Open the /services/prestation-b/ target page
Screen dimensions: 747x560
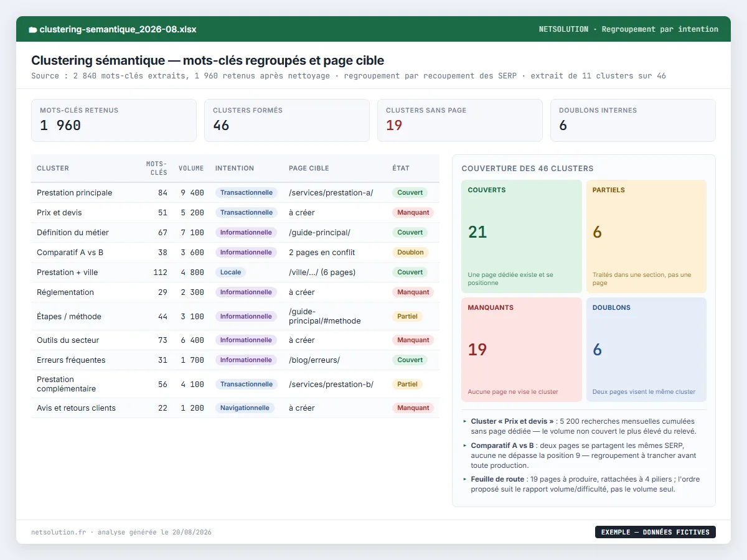point(331,385)
